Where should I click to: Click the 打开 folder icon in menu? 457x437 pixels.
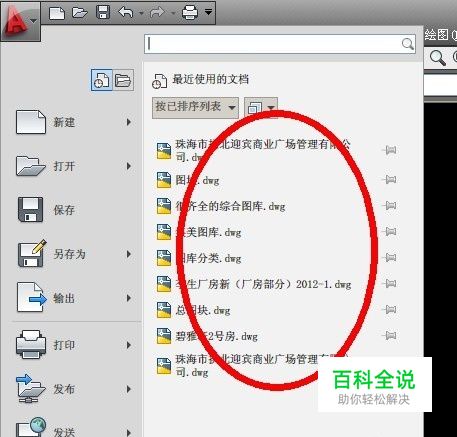pyautogui.click(x=31, y=166)
